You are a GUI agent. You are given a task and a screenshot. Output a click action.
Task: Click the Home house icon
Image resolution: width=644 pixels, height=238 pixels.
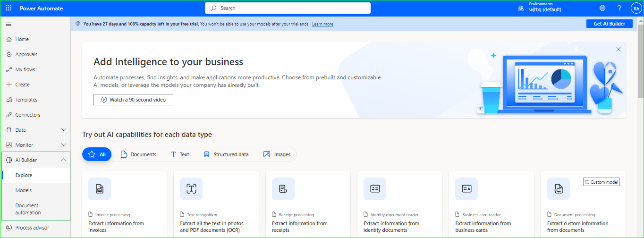coord(8,39)
